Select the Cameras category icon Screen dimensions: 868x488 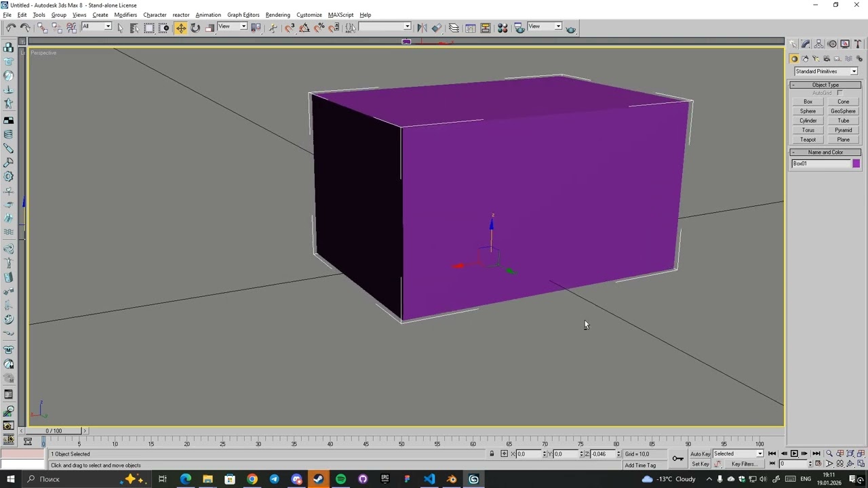coord(827,59)
